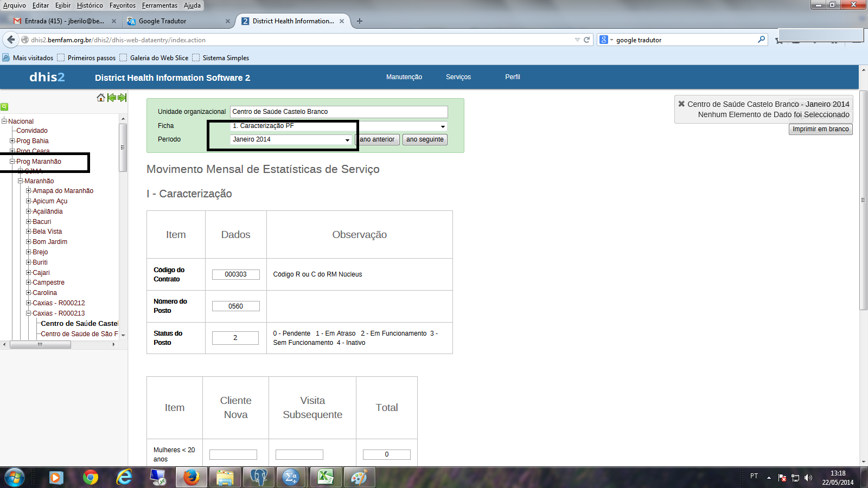
Task: Click the Código do Contrato input field
Action: [235, 274]
